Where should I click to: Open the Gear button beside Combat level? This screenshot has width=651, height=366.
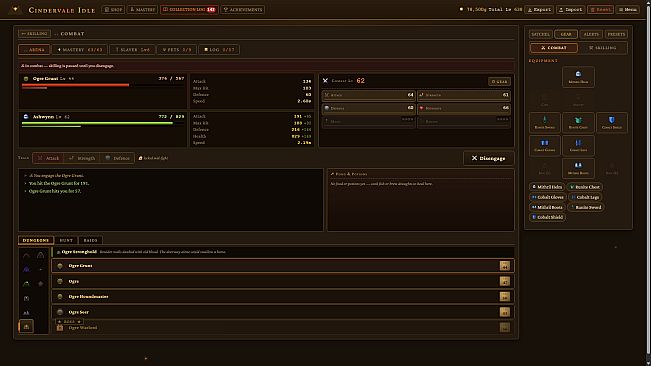499,81
